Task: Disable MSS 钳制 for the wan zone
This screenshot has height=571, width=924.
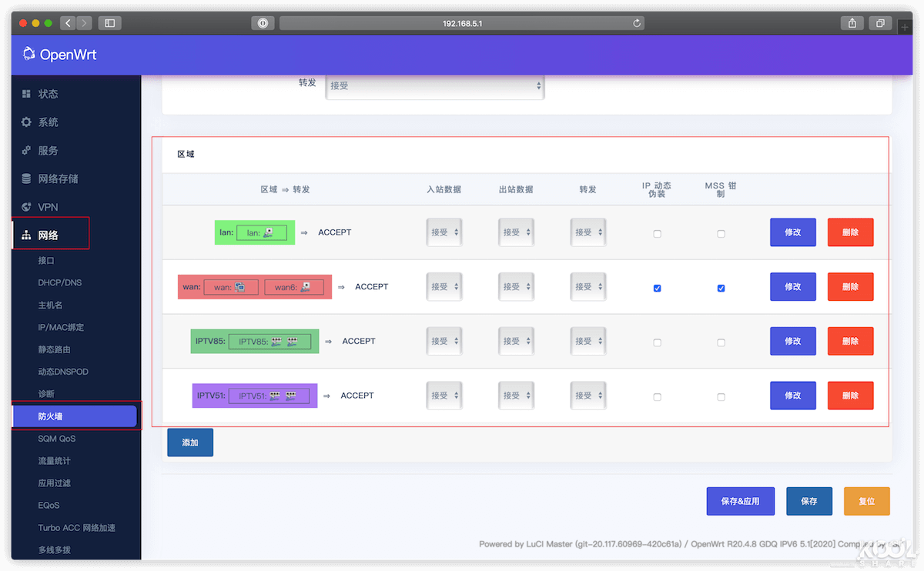Action: click(x=721, y=288)
